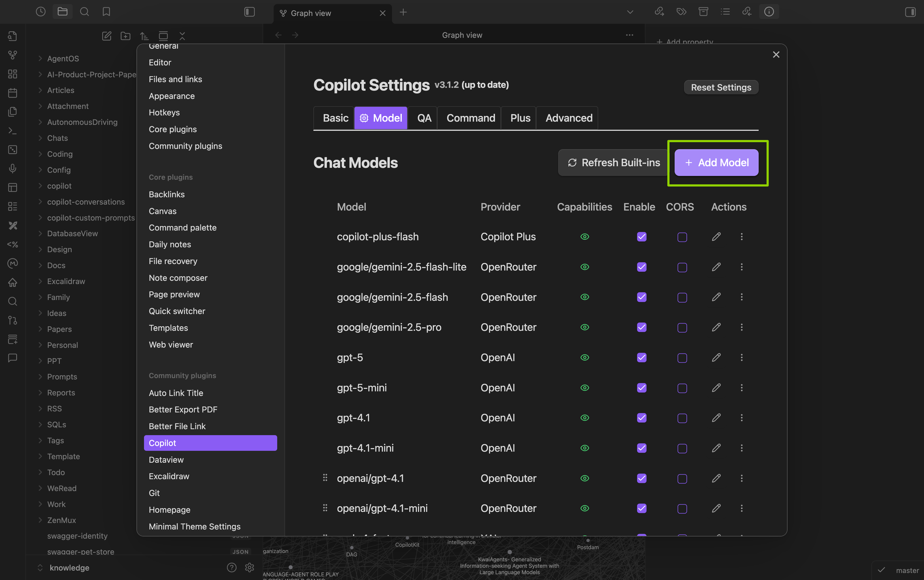Enable CORS for google/gemini-2.5-flash-lite

[682, 267]
